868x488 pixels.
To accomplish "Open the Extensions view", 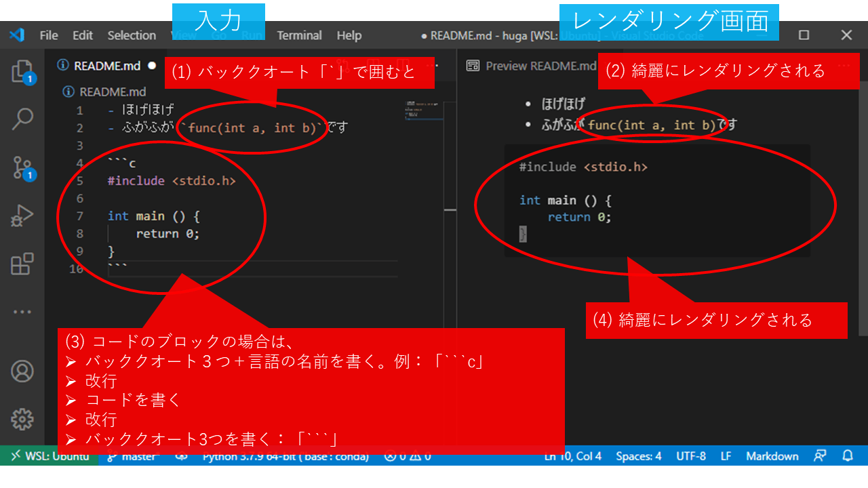I will (22, 264).
